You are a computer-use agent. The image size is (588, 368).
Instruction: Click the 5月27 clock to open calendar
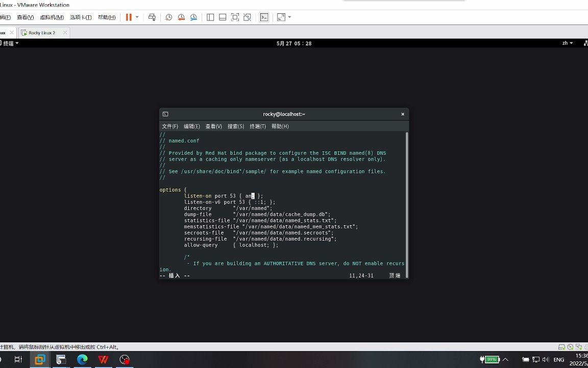tap(294, 43)
